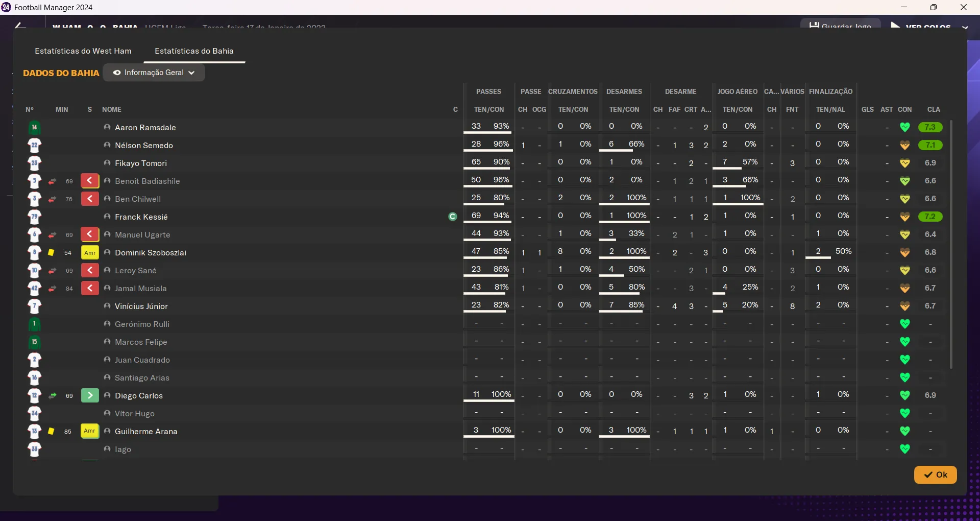The height and width of the screenshot is (521, 980).
Task: Click the condition heart for Vinícius Júnior
Action: [x=905, y=306]
